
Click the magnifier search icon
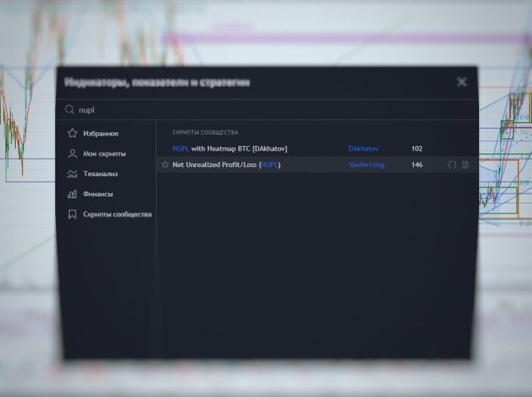70,110
